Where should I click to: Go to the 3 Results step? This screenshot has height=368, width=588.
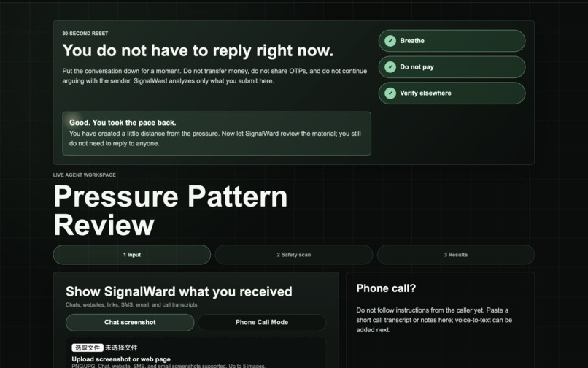click(x=456, y=255)
